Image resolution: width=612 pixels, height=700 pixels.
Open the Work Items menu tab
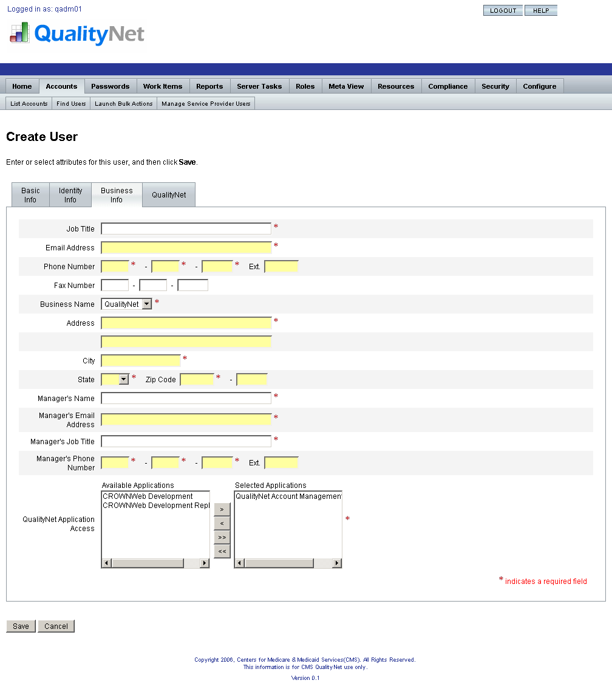click(x=163, y=86)
